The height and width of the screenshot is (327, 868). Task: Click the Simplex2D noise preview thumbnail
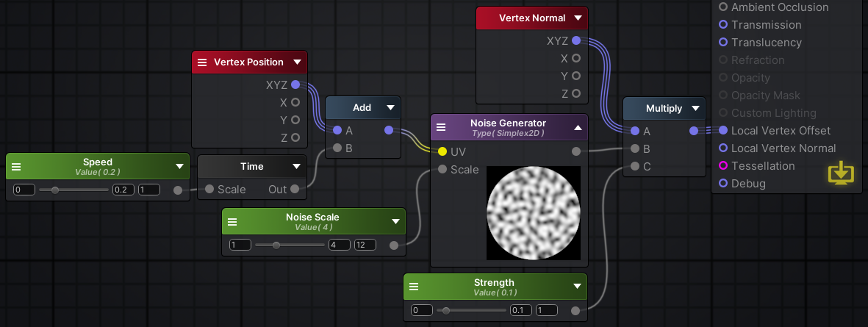click(534, 213)
